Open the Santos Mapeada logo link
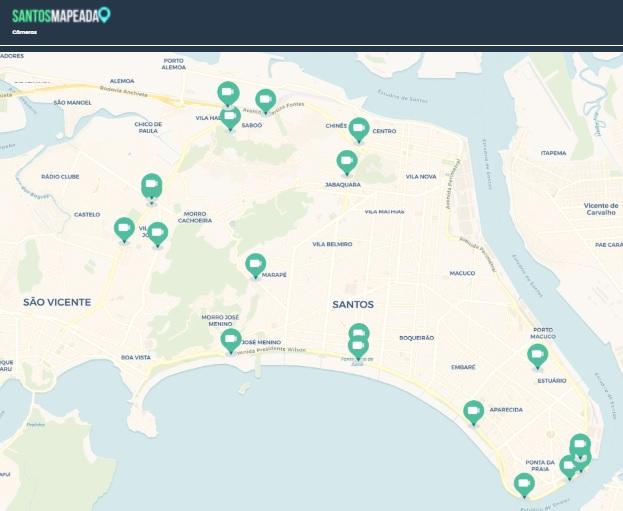Screen dimensions: 623x511 point(61,15)
